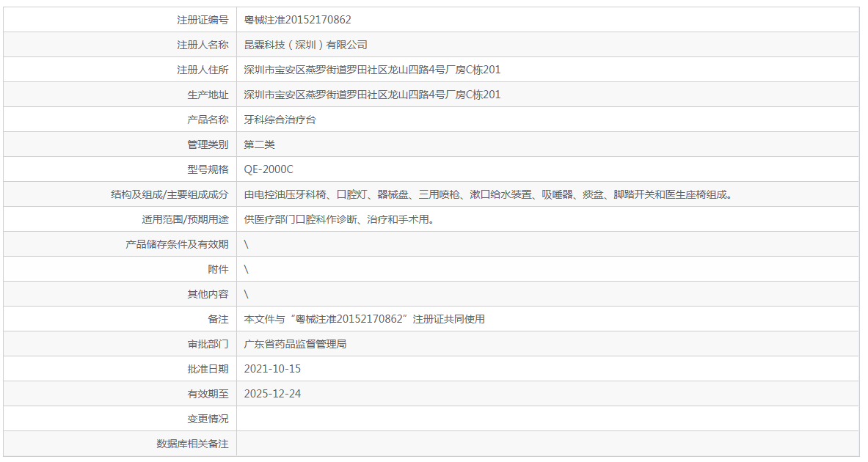Select the 数据库相关备注 label
This screenshot has height=462, width=868.
pos(192,443)
